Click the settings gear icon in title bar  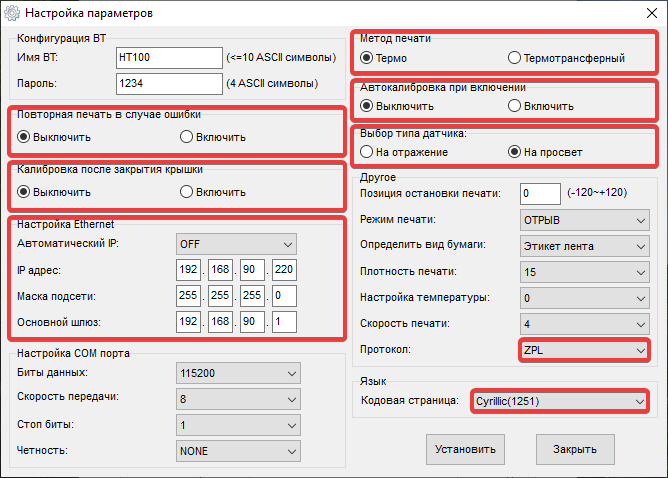[12, 13]
